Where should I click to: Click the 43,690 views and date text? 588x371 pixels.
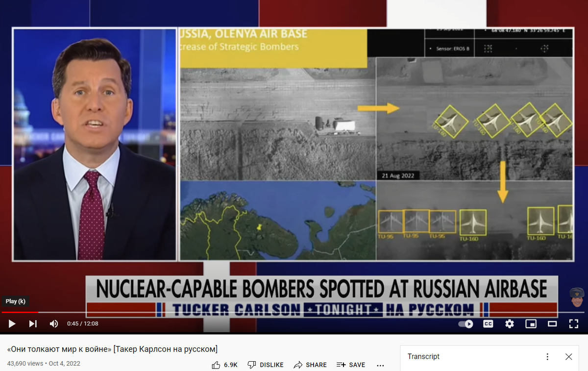(x=44, y=364)
